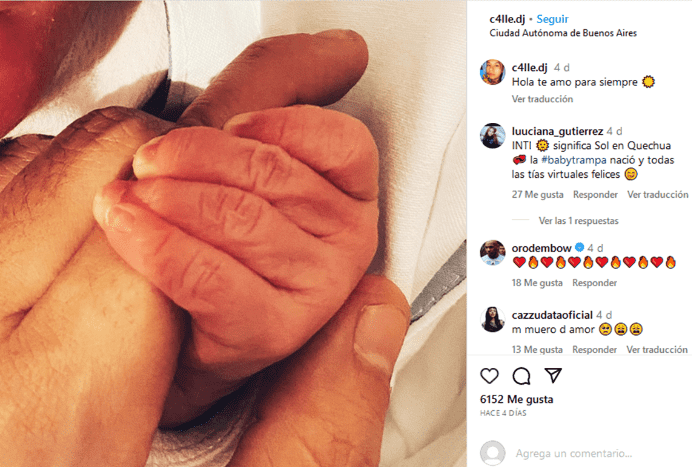The width and height of the screenshot is (692, 468).
Task: Focus the Agrega un comentario field
Action: pos(574,453)
